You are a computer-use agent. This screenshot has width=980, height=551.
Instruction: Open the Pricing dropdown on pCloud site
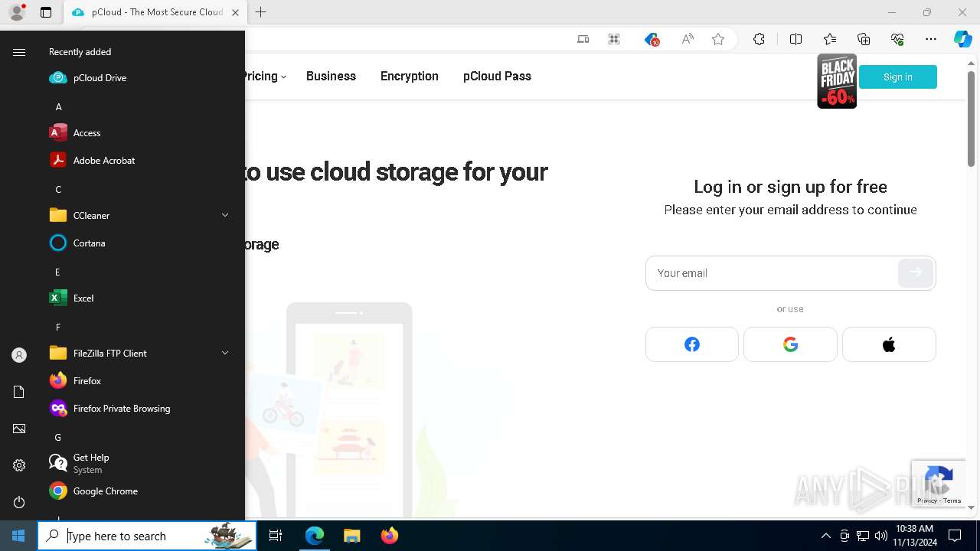click(264, 76)
